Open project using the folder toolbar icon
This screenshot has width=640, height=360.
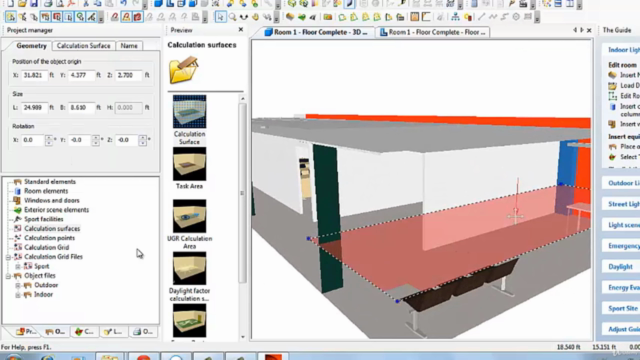(22, 4)
